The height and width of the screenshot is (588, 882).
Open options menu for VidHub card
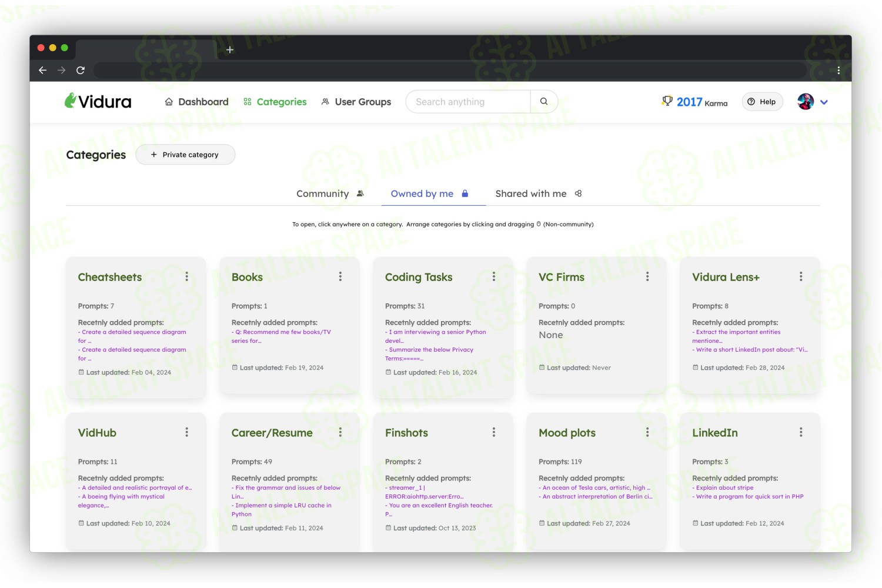click(187, 432)
